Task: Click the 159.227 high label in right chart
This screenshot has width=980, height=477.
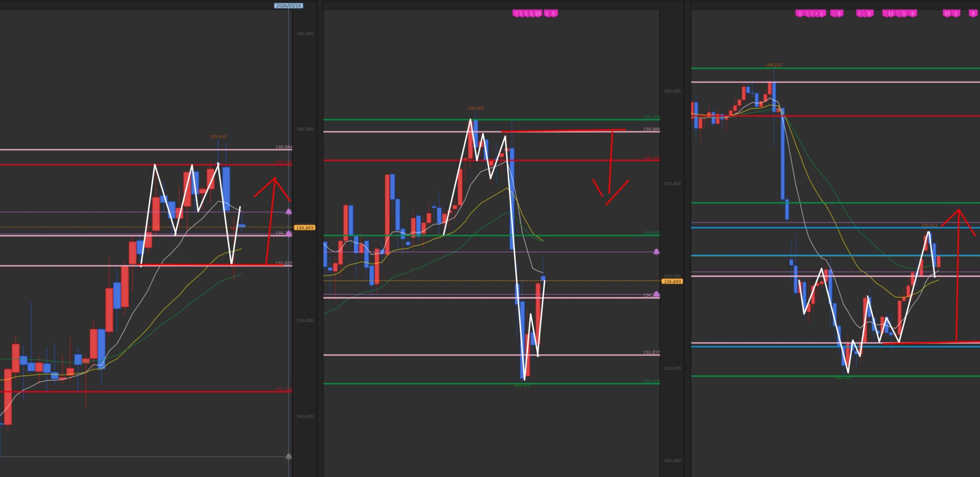Action: pyautogui.click(x=773, y=65)
